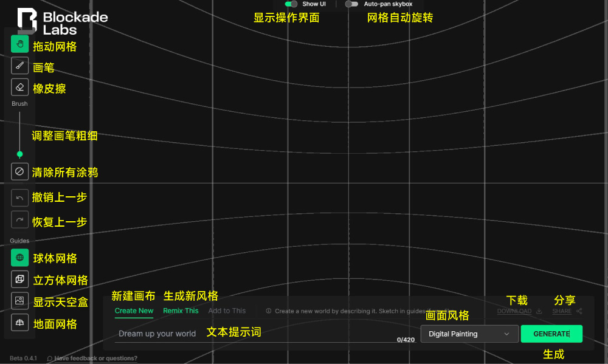
Task: Clear all sketch strokes
Action: point(19,171)
